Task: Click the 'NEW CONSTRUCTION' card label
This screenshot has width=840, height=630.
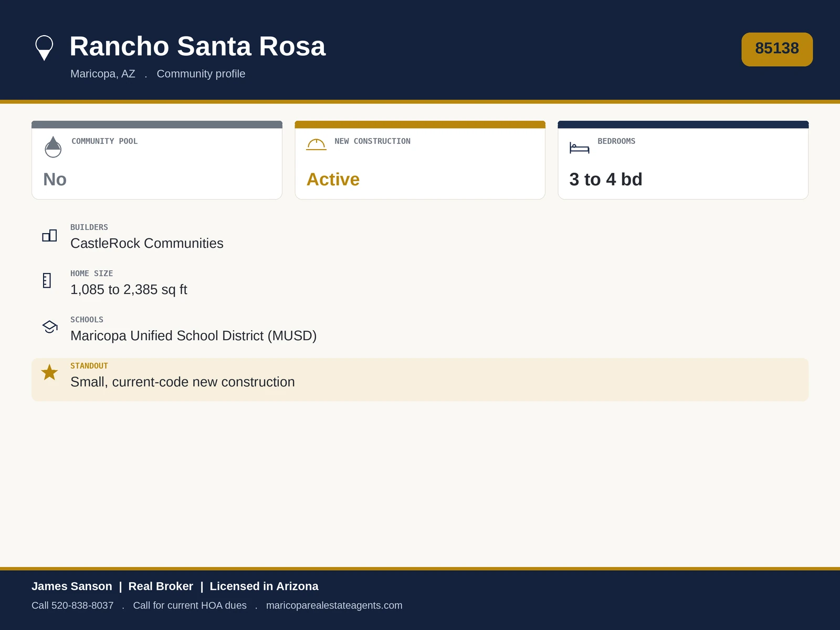Action: coord(373,141)
